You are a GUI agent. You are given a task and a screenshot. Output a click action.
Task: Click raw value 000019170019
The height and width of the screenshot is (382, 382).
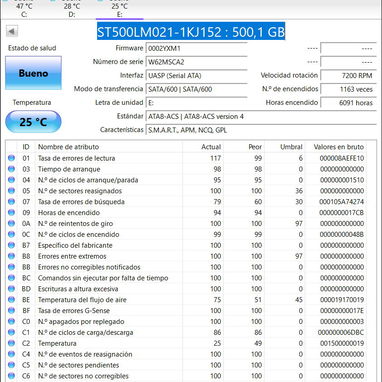[341, 300]
